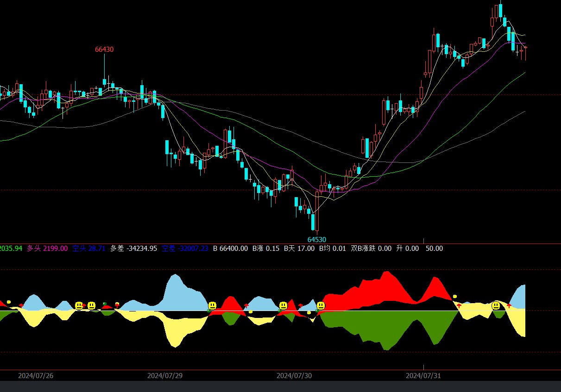Click the 50.00 value in the indicator header
Image resolution: width=561 pixels, height=392 pixels.
click(434, 249)
